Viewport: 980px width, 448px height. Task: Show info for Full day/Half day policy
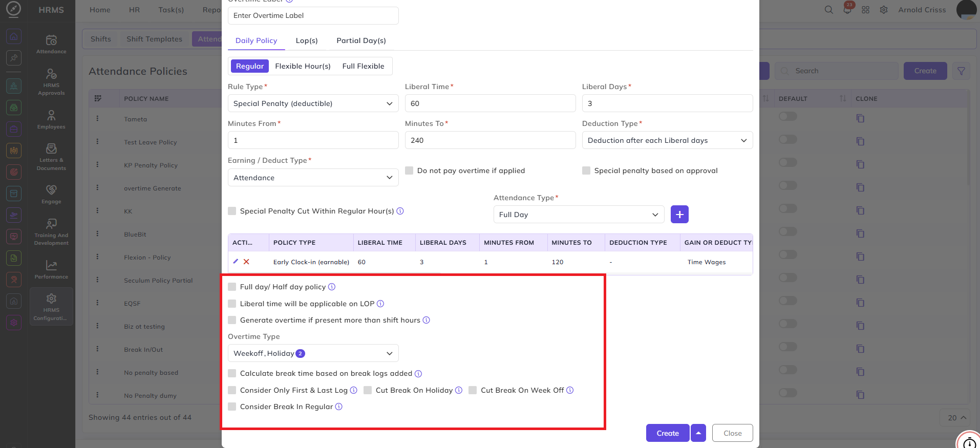pyautogui.click(x=332, y=287)
